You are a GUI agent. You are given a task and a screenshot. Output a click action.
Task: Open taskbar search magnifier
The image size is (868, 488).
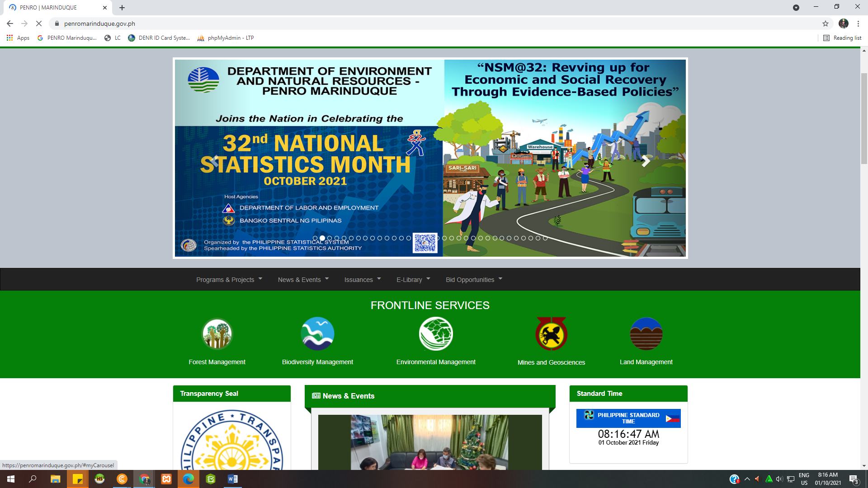point(33,479)
